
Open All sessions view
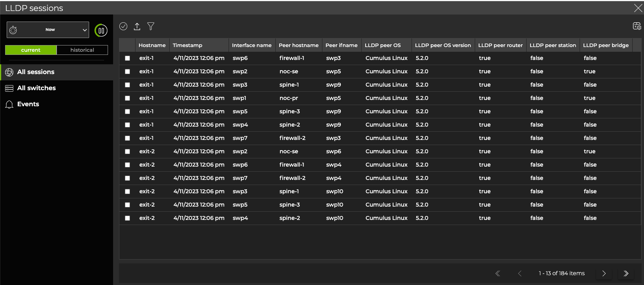57,72
